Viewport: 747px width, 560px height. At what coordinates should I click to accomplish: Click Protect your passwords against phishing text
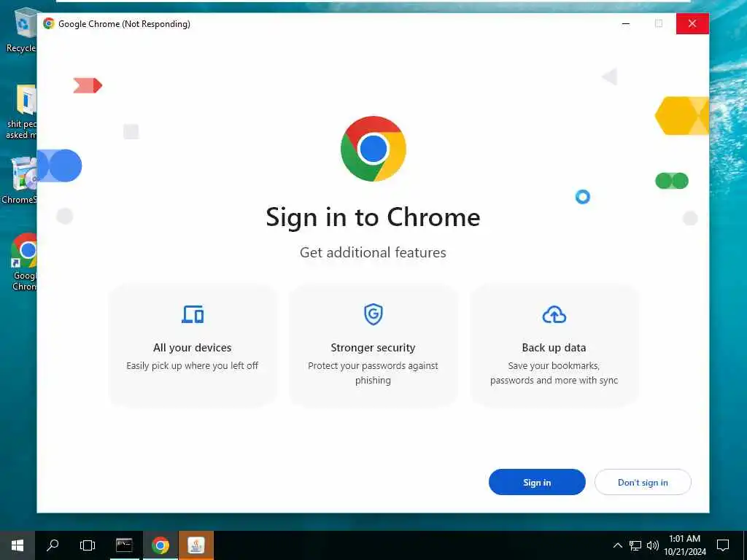[x=373, y=373]
